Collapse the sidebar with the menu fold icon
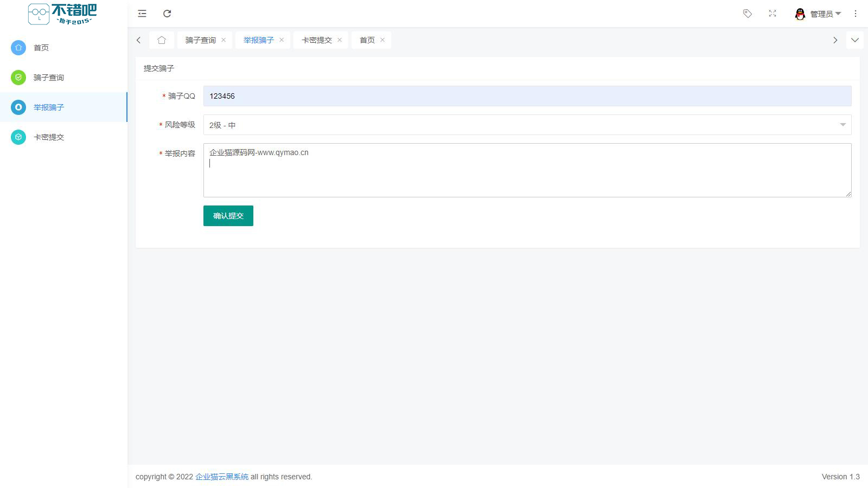Viewport: 868px width, 488px height. click(x=142, y=14)
